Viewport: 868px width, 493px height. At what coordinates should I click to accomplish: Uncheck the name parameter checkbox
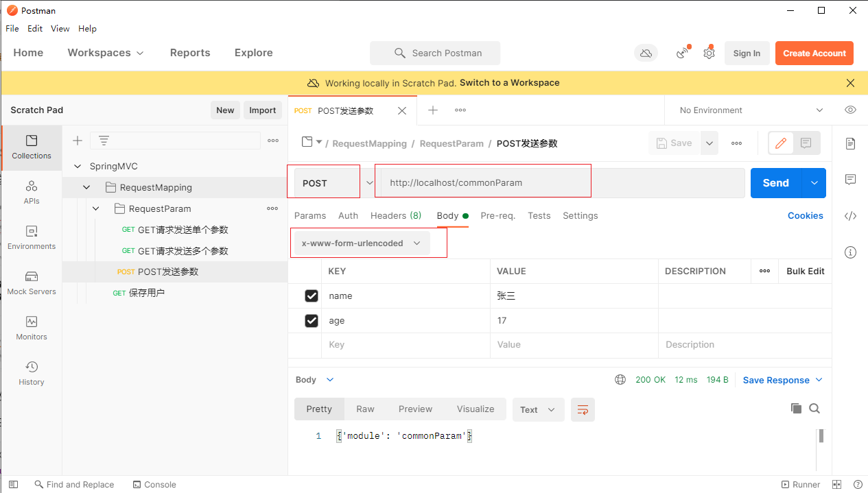point(312,296)
